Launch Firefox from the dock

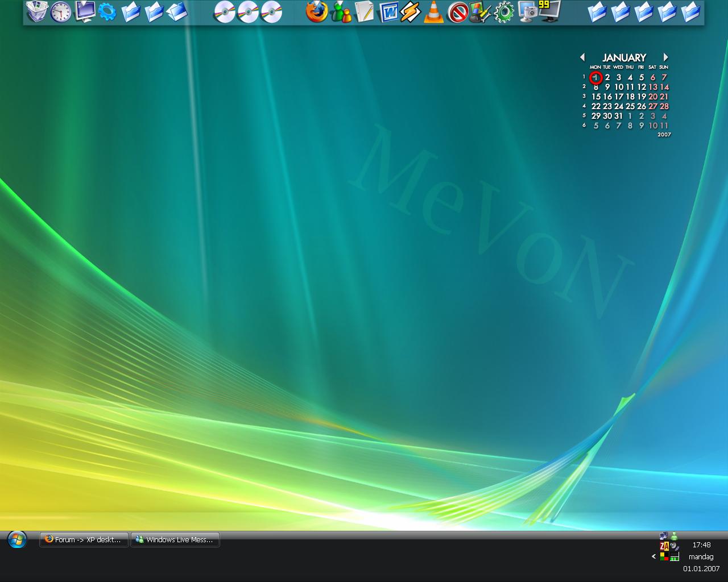(317, 11)
